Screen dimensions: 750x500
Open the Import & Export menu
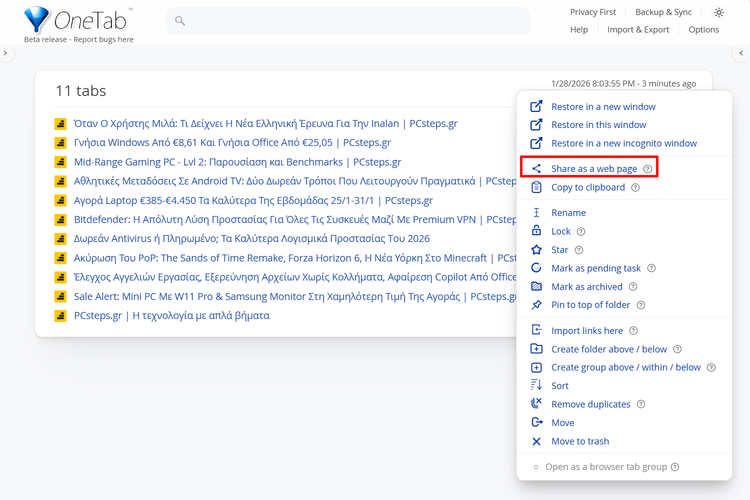point(638,30)
